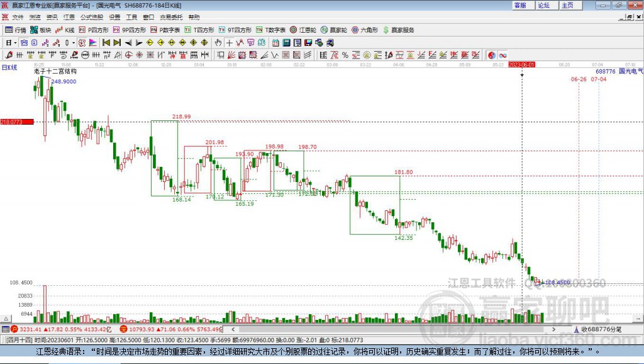
Task: Click the 142.35 low price label
Action: 404,237
